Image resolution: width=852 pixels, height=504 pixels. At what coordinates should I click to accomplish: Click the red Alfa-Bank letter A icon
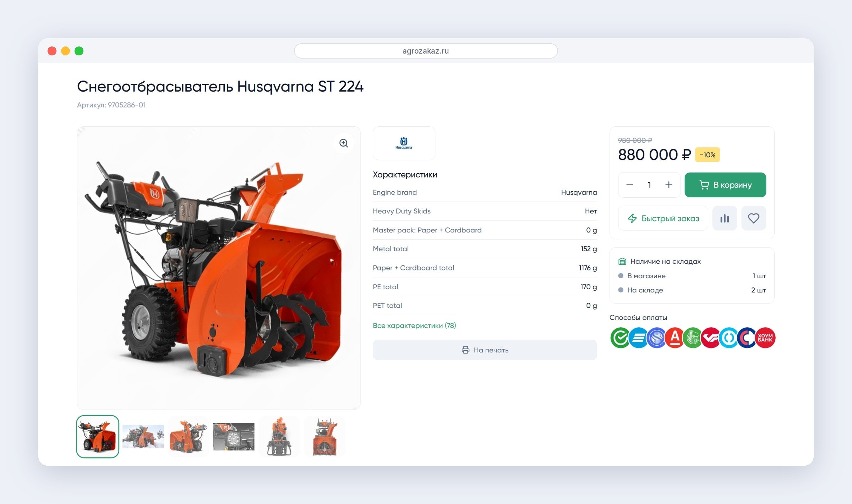click(675, 338)
